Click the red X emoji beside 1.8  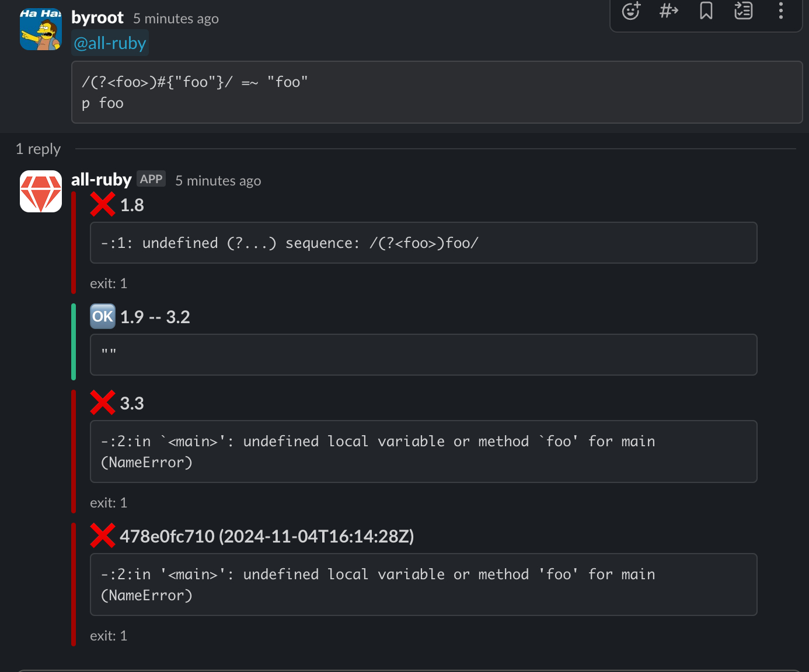coord(103,205)
